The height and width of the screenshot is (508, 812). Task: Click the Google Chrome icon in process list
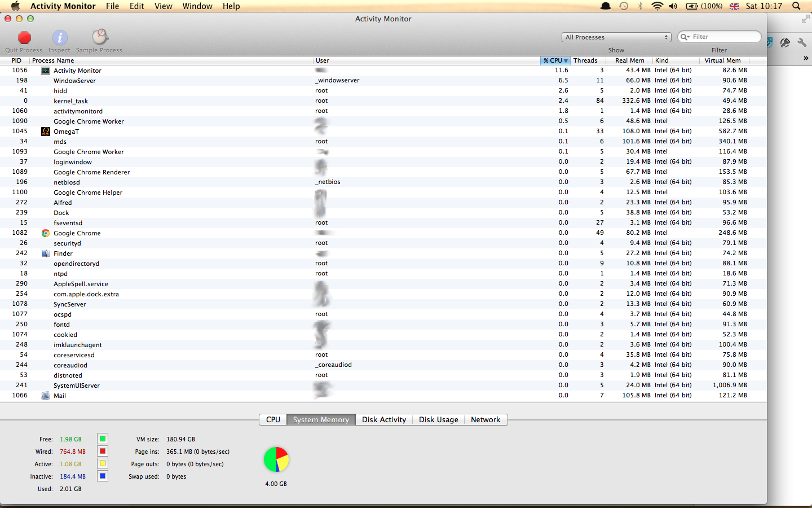pyautogui.click(x=46, y=233)
